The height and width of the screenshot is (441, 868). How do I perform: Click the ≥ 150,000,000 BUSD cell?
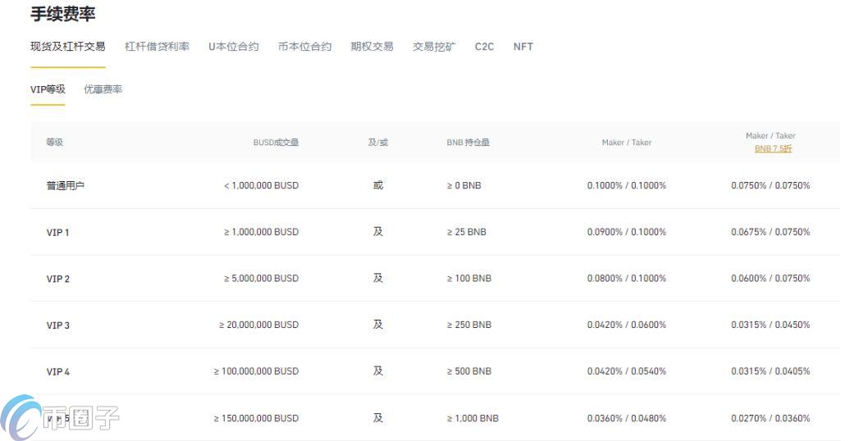click(256, 418)
